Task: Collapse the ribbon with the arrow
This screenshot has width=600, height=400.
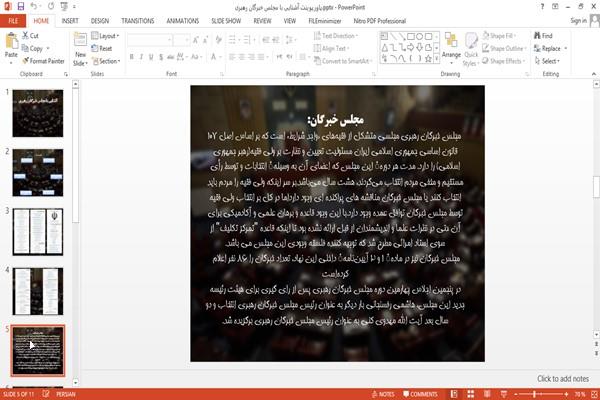Action: click(x=594, y=74)
